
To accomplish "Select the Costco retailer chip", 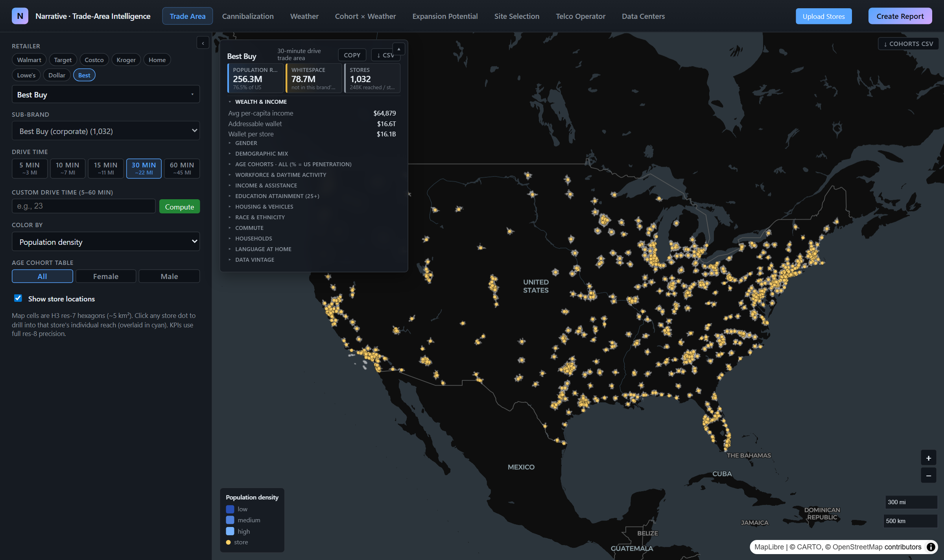I will pos(94,60).
